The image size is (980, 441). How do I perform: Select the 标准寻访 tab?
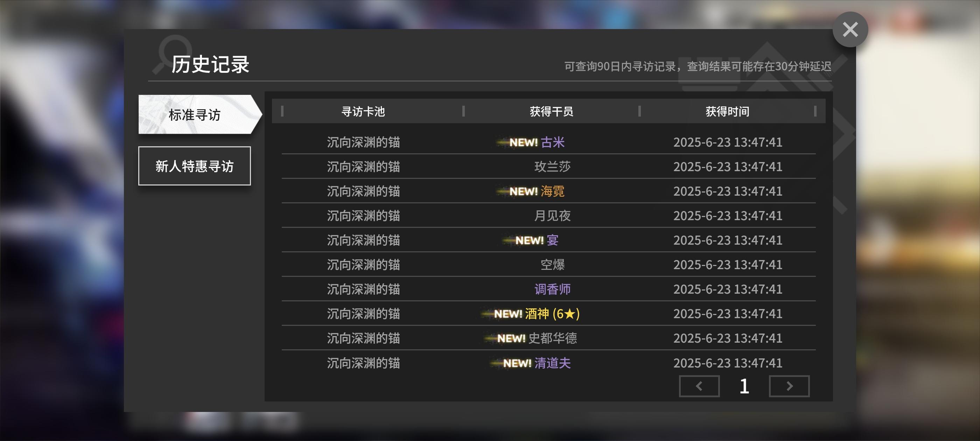[x=200, y=114]
